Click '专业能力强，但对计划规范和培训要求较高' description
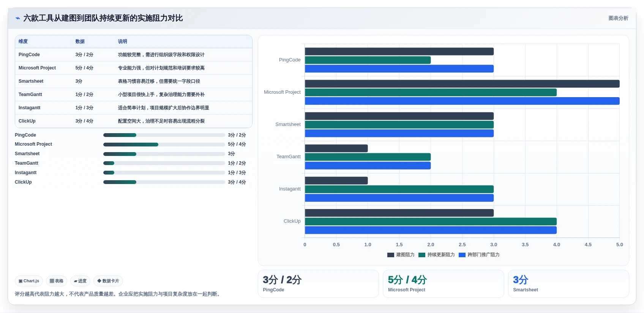 161,68
